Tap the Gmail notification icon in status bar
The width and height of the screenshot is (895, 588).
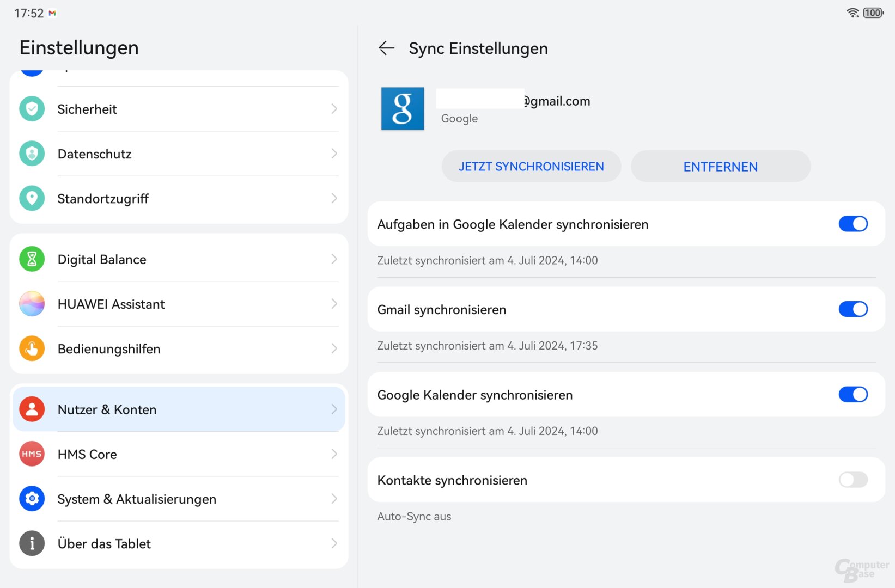[x=52, y=13]
